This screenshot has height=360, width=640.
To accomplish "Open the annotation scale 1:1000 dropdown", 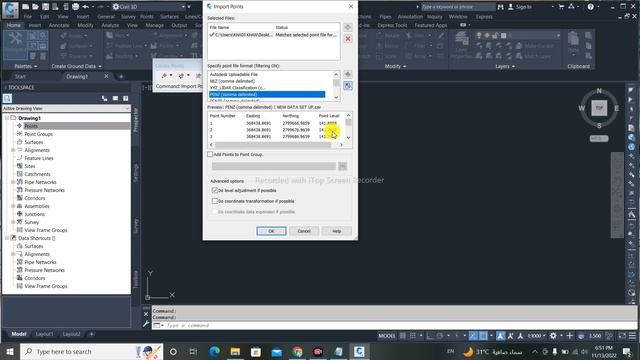I will point(536,336).
